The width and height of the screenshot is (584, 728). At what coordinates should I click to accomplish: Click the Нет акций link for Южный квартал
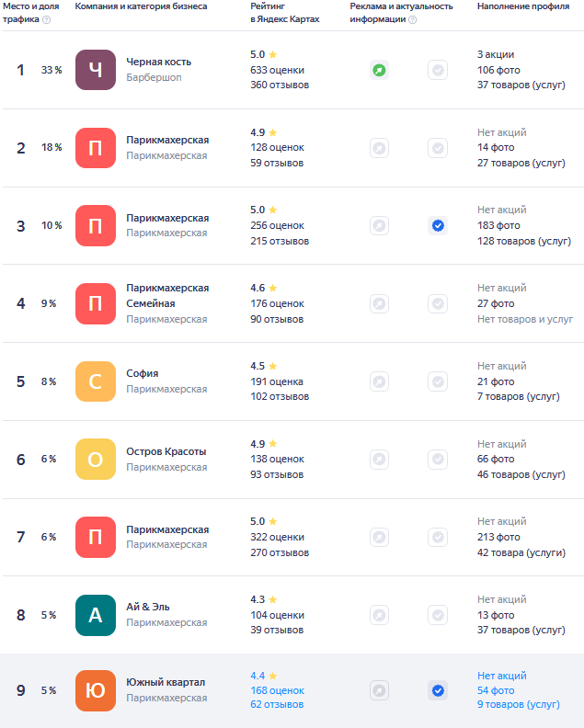pyautogui.click(x=502, y=676)
